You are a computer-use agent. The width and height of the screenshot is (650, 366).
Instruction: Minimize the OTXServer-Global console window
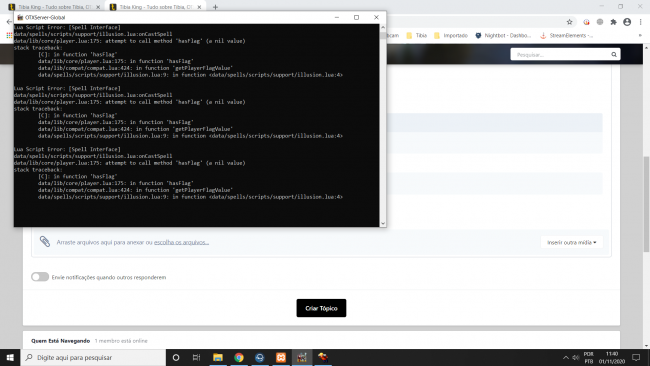click(337, 17)
